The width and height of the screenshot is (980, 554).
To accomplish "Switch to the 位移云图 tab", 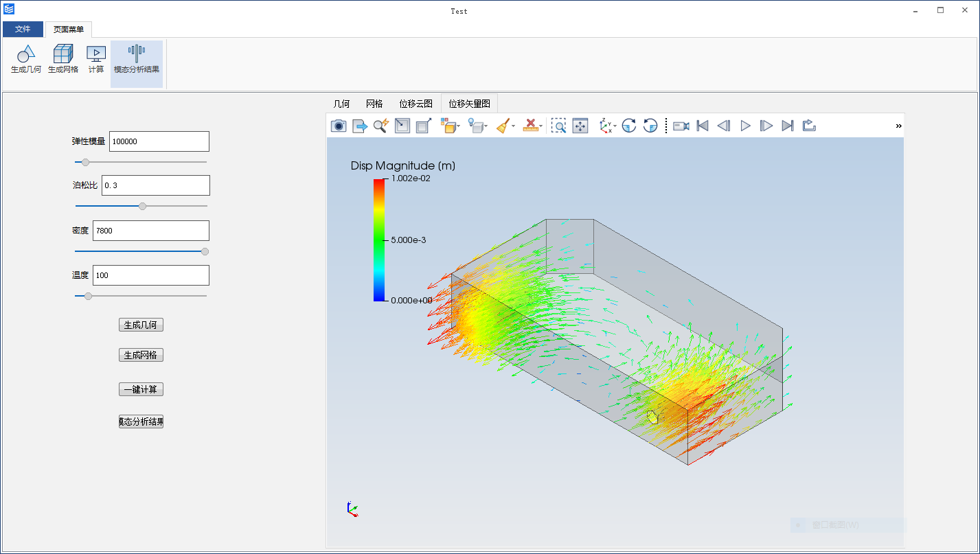I will coord(415,104).
